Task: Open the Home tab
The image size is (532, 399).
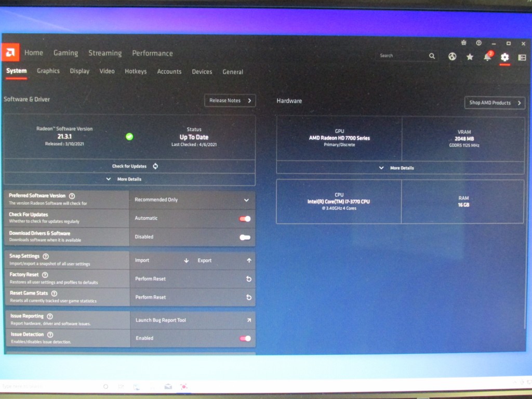Action: point(34,52)
